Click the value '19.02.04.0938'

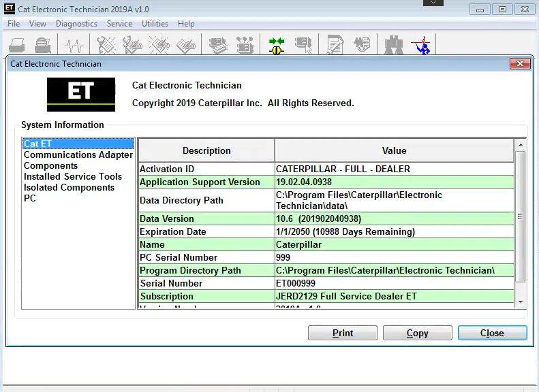395,182
